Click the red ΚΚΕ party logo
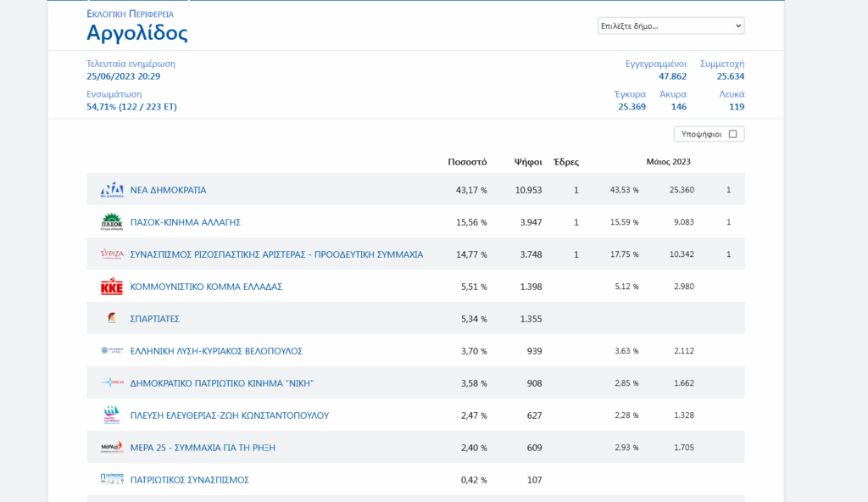 pyautogui.click(x=112, y=287)
